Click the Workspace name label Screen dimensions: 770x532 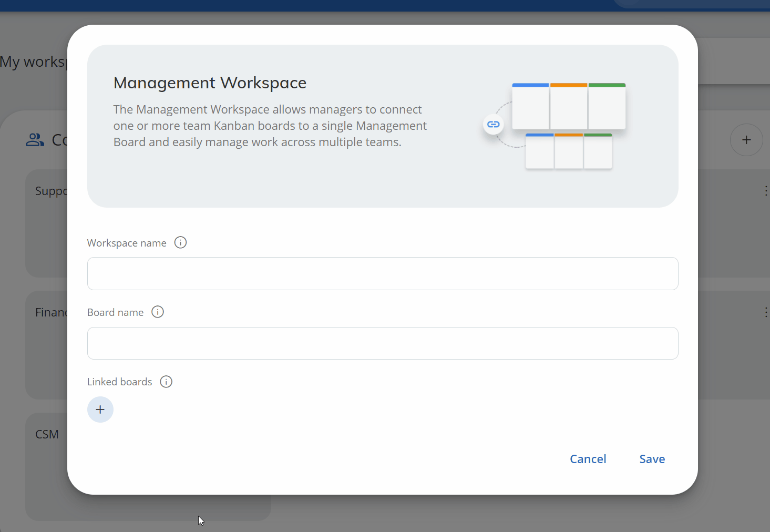(127, 243)
